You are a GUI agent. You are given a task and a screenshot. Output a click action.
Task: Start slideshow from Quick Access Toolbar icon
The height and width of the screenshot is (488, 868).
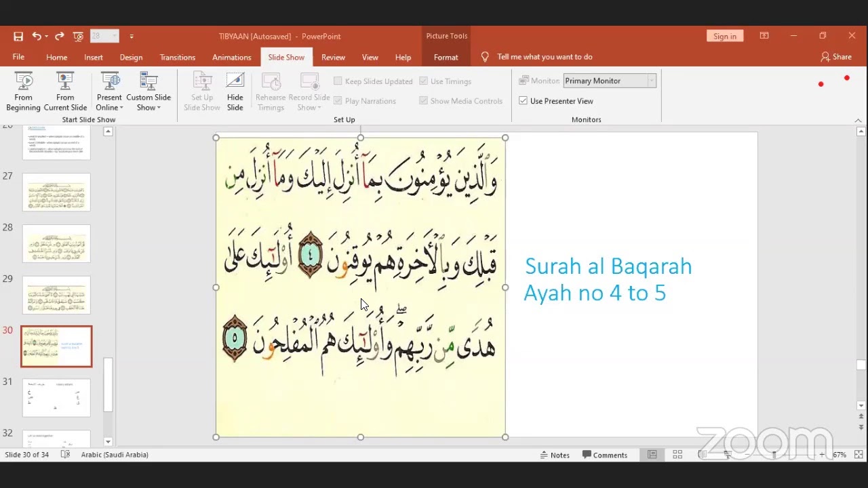(x=78, y=36)
